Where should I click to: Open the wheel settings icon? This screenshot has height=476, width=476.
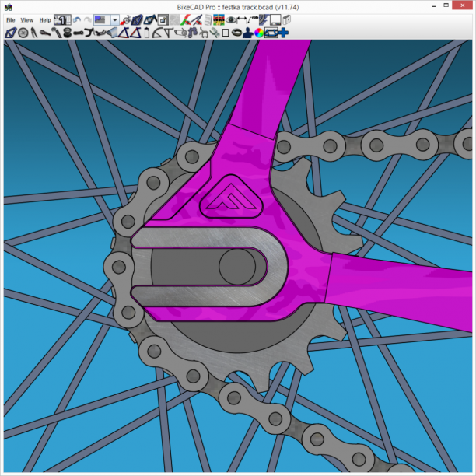coord(23,33)
